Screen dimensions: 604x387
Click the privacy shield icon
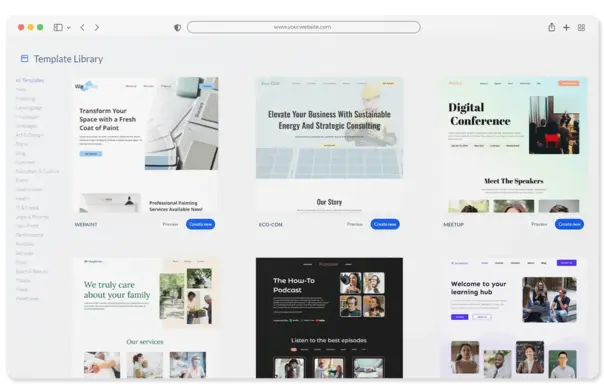[x=177, y=27]
